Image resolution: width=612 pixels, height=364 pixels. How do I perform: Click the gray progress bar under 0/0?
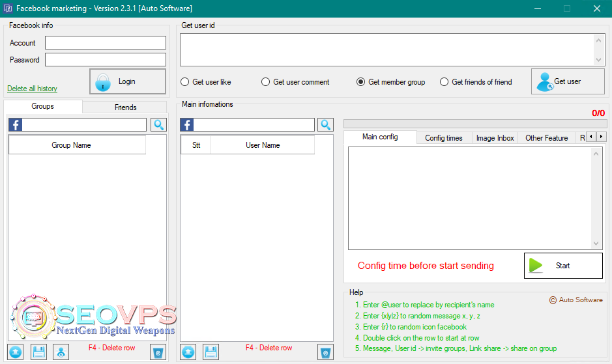[475, 124]
